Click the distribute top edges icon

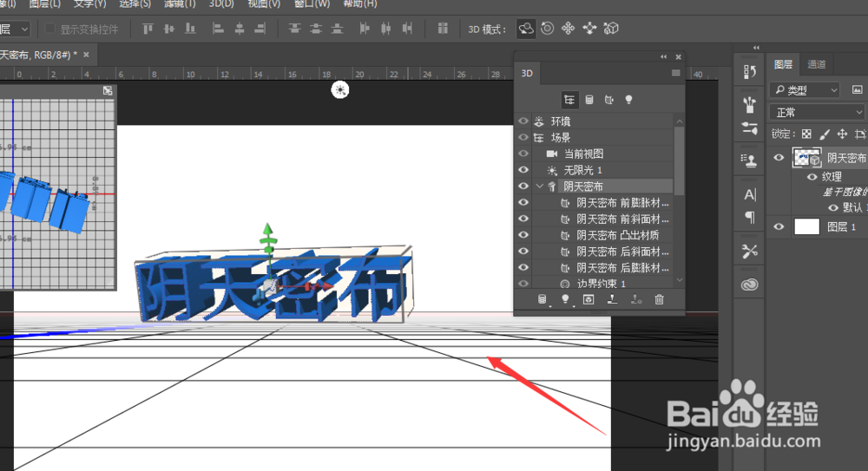click(294, 29)
